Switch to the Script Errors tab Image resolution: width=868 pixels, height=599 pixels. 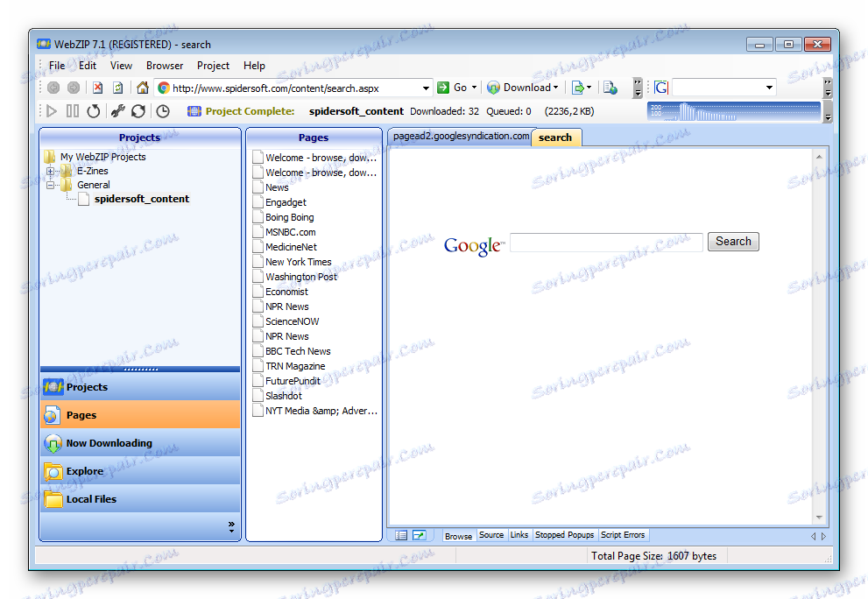click(623, 535)
